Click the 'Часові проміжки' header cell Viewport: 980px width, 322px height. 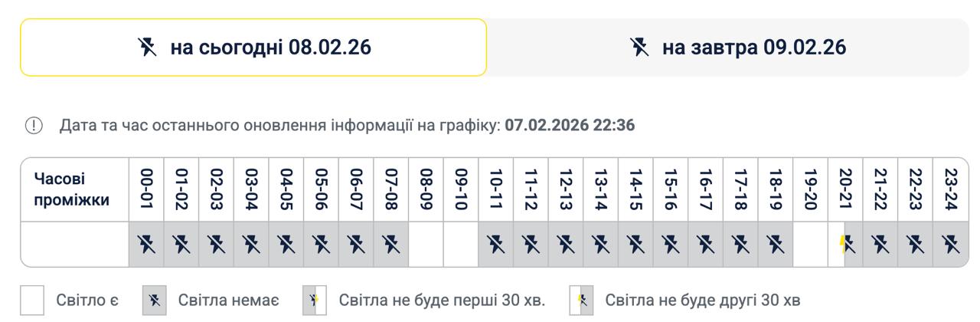[x=73, y=189]
